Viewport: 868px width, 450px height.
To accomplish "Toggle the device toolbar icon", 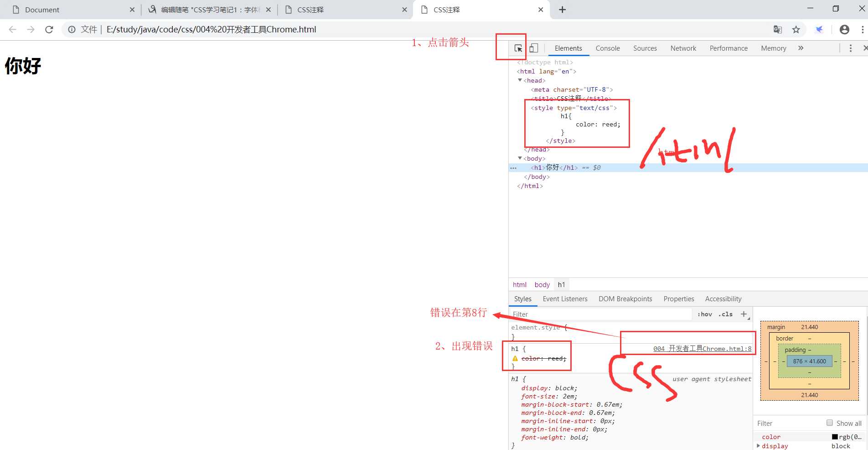I will point(534,48).
